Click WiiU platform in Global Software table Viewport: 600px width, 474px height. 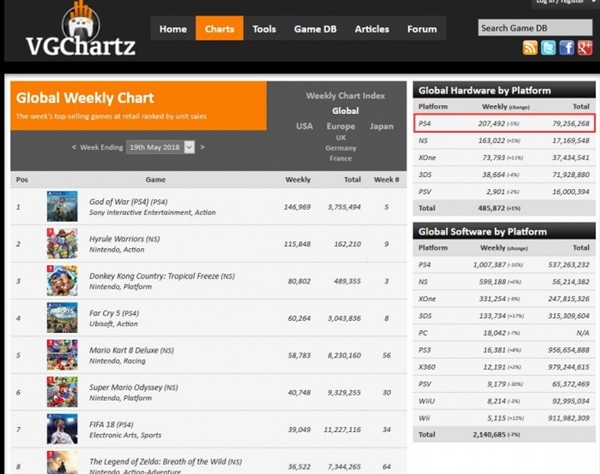click(x=426, y=401)
